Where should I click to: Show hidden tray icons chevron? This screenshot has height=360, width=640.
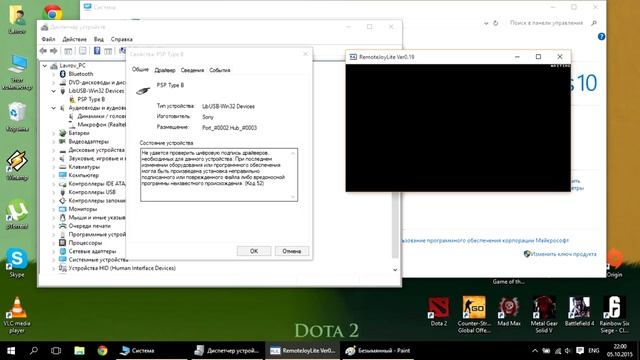pyautogui.click(x=535, y=351)
